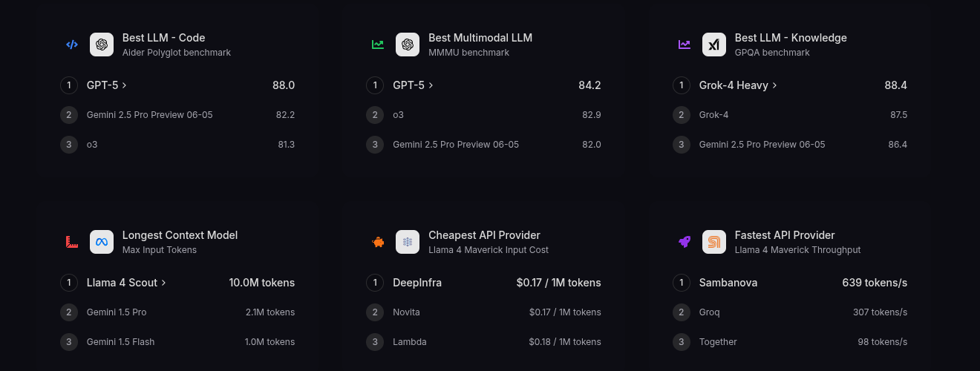Click the purple chart icon for Best LLM - Knowledge
Viewport: 980px width, 371px height.
tap(685, 45)
